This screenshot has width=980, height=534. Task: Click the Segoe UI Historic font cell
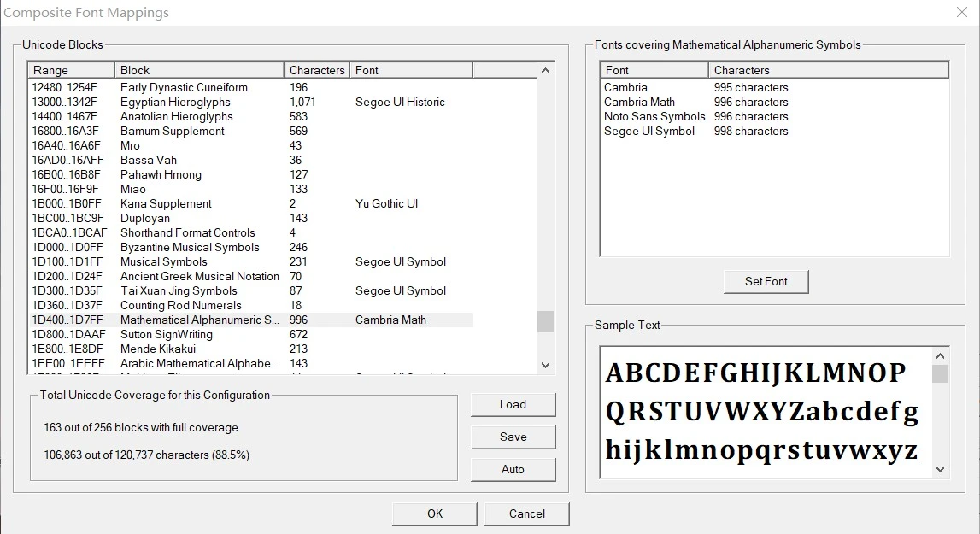point(400,102)
